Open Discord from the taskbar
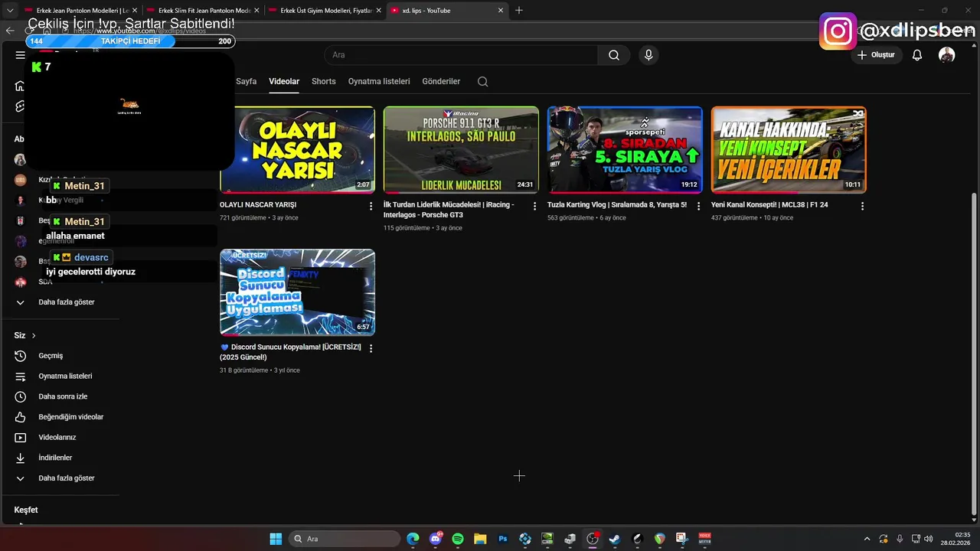 point(436,539)
